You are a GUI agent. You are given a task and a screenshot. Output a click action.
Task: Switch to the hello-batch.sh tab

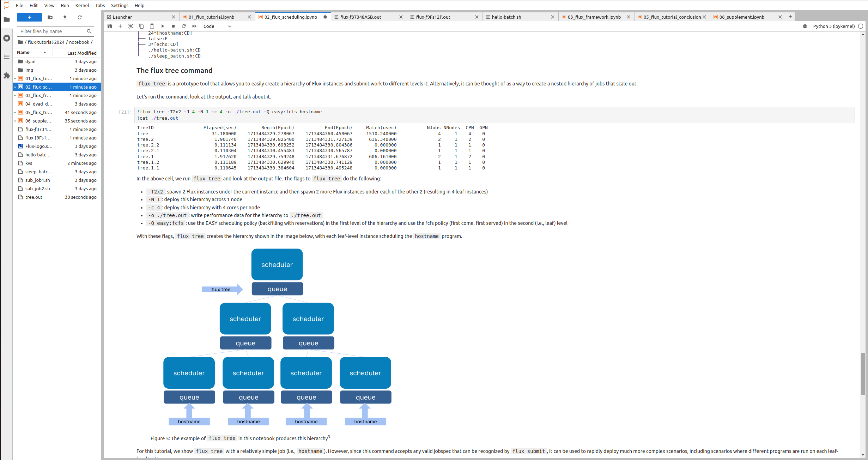[x=506, y=17]
